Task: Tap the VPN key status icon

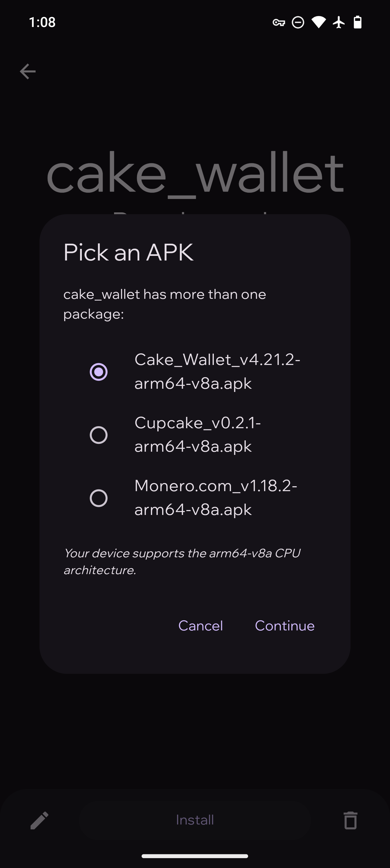Action: tap(279, 23)
